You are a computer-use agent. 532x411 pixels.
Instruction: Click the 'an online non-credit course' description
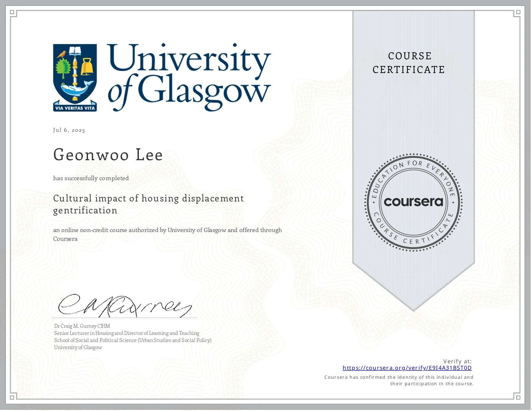coord(168,234)
